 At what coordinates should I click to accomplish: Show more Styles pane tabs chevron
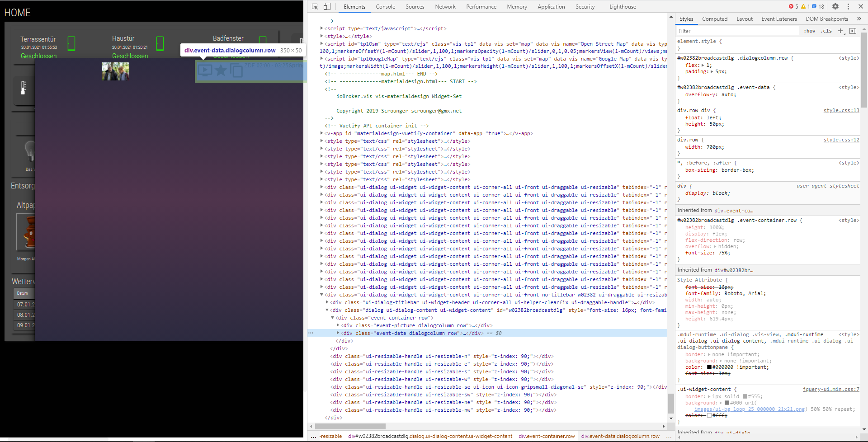point(859,19)
